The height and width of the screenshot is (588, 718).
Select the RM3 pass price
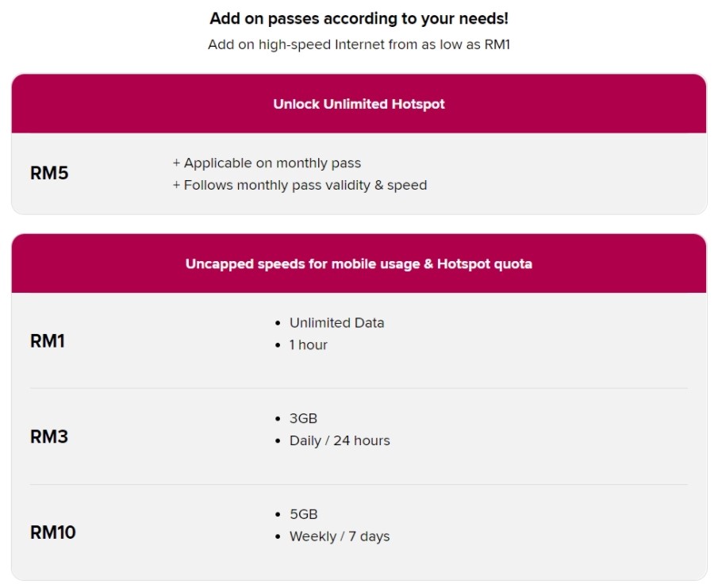click(x=49, y=437)
